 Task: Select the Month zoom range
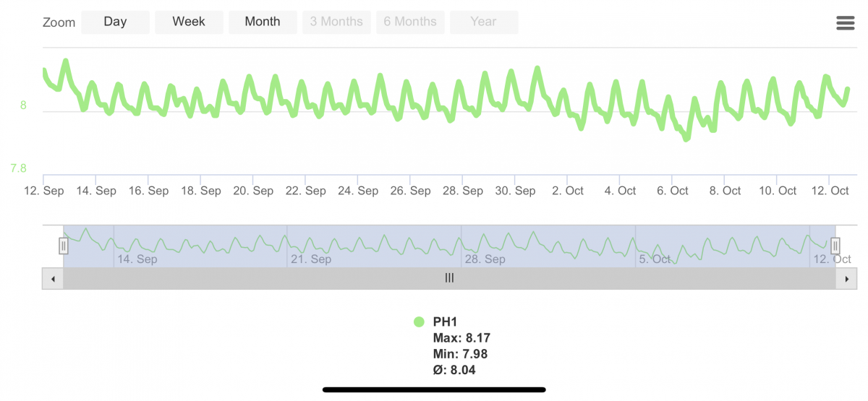click(x=263, y=22)
